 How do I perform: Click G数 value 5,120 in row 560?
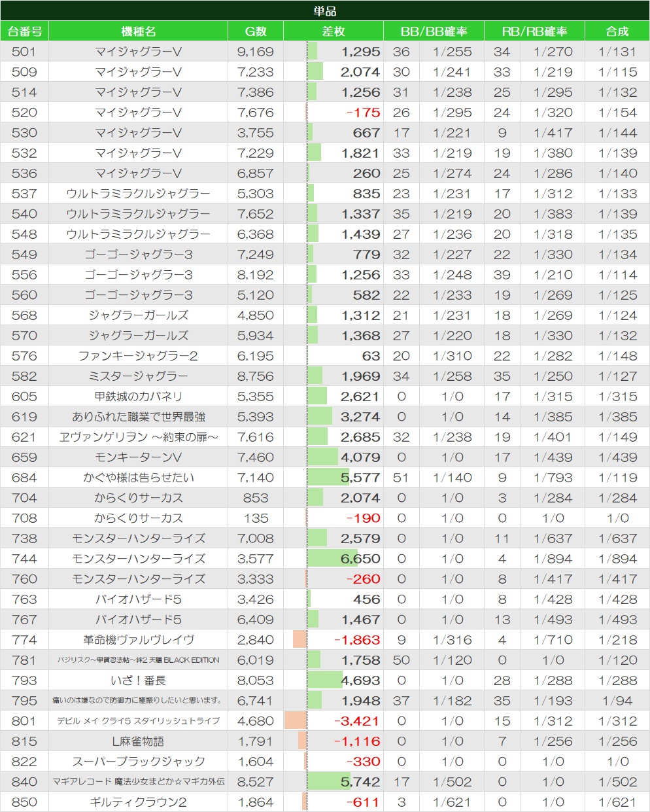pos(256,295)
